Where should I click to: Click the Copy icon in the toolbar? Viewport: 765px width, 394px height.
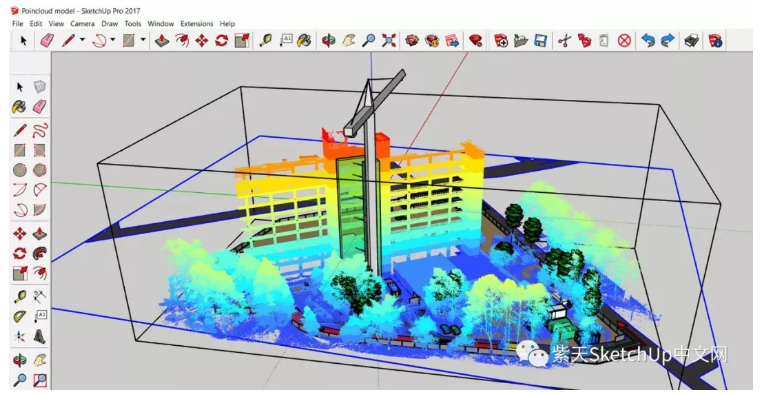point(584,40)
